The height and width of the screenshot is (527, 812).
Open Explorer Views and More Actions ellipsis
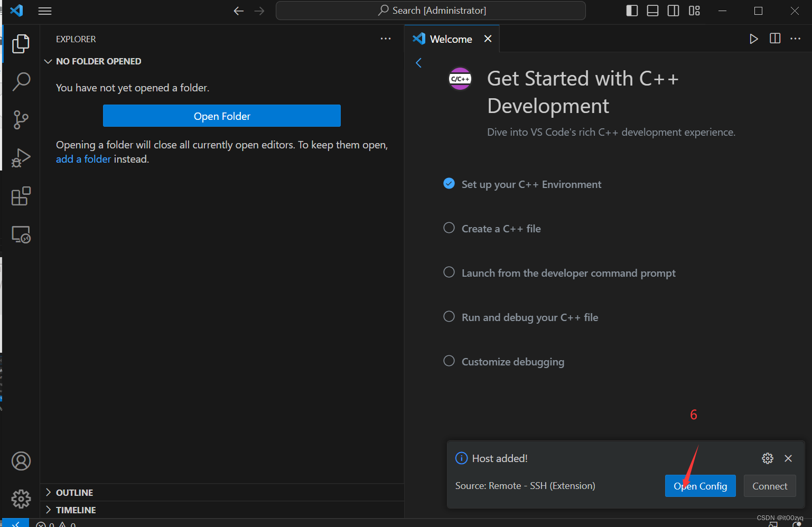click(x=386, y=39)
